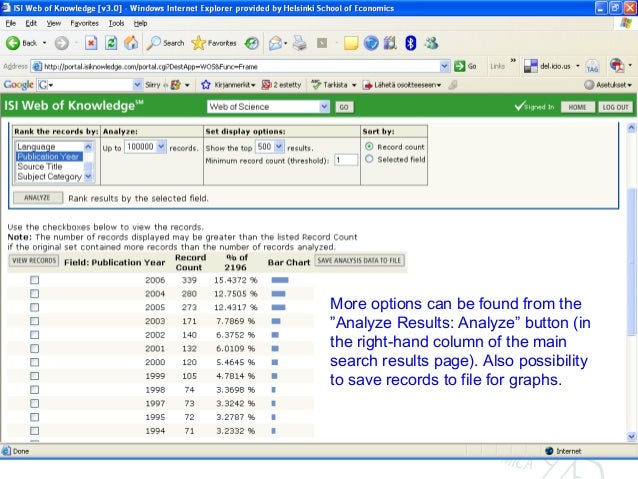This screenshot has height=479, width=638.
Task: Check the box for year 2004
Action: (x=35, y=293)
